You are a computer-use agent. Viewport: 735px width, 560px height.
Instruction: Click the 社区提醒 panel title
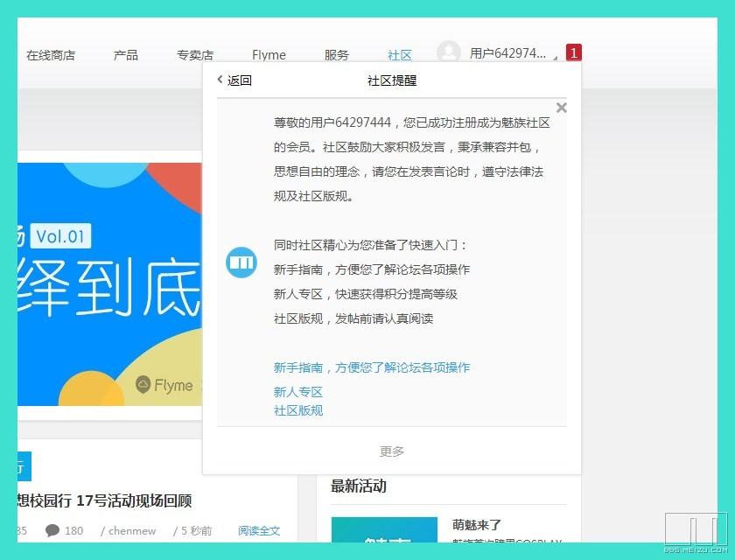pos(392,80)
